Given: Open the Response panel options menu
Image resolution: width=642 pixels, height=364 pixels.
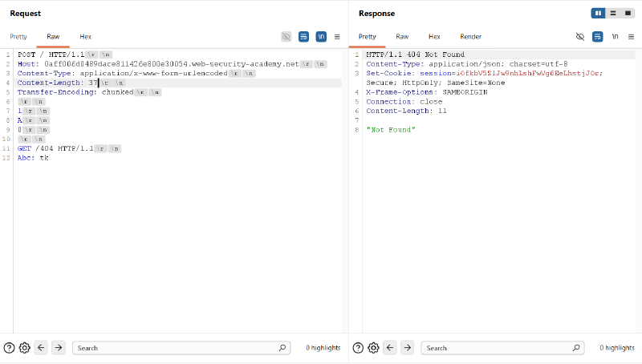Looking at the screenshot, I should click(x=632, y=37).
